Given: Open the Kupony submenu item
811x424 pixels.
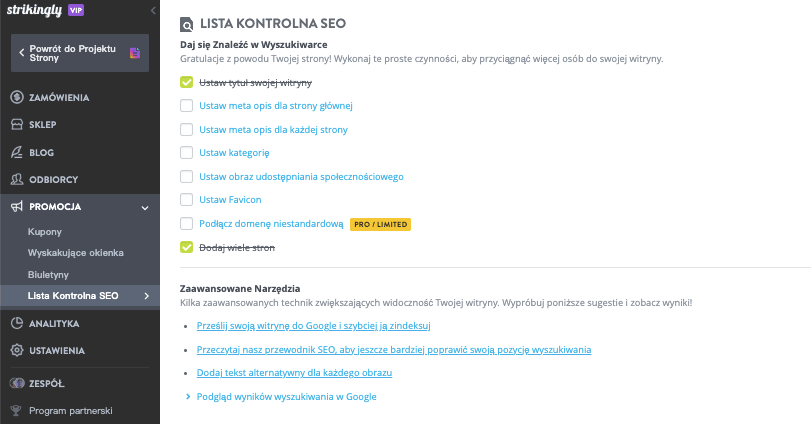Looking at the screenshot, I should [45, 232].
